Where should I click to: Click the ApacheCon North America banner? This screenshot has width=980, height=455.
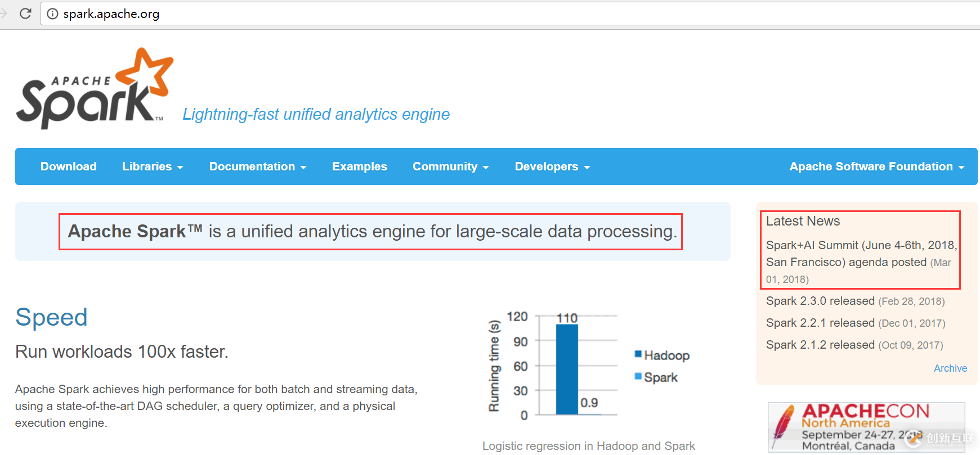pos(866,427)
